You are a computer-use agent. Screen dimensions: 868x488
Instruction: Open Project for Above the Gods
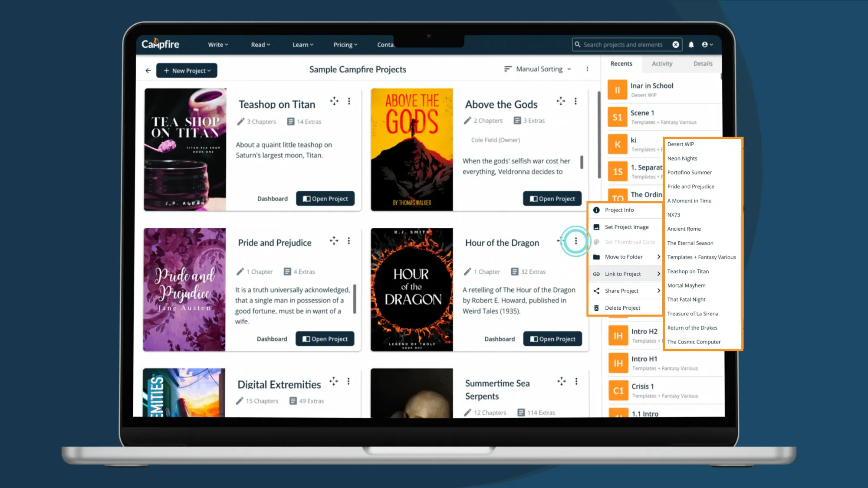(552, 199)
